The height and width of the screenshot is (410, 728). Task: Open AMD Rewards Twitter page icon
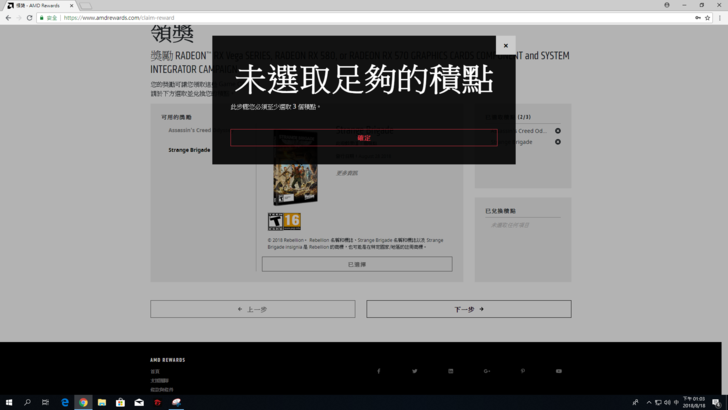click(415, 371)
